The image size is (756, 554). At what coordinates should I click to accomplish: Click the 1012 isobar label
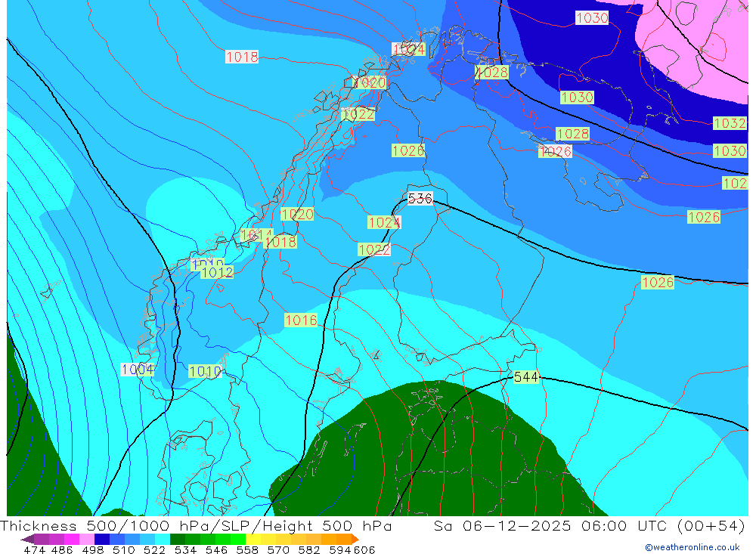(x=218, y=272)
